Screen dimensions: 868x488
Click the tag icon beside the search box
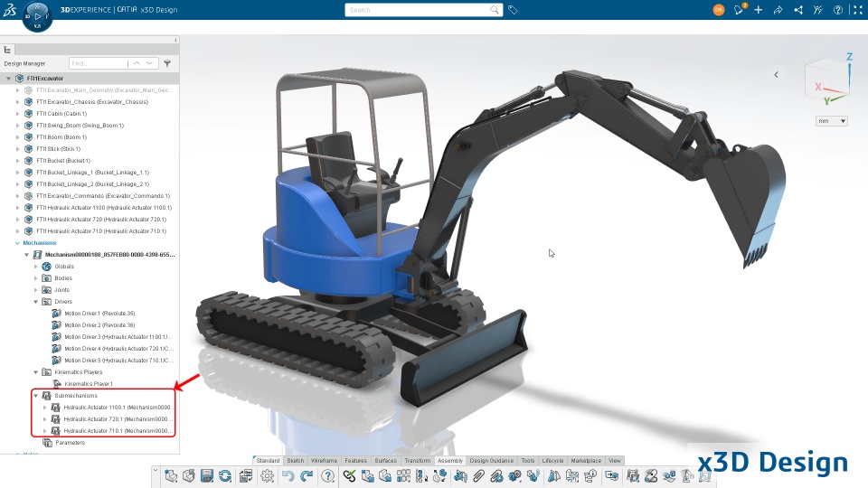click(513, 10)
